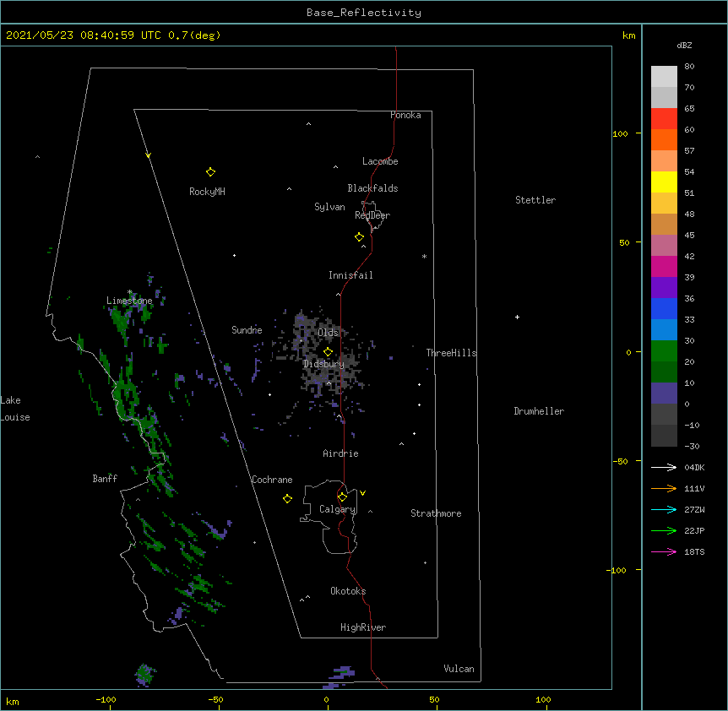Click the white plus marker south of Stettler
This screenshot has width=728, height=711.
(x=517, y=317)
